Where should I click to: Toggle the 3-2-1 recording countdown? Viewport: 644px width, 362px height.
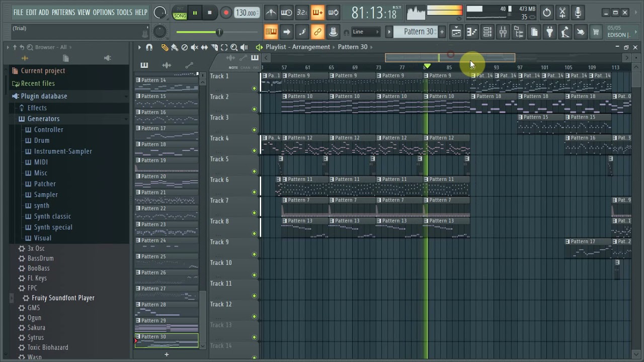click(302, 13)
